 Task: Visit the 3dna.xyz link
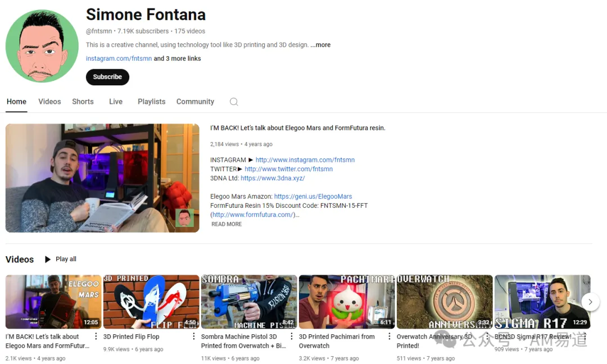(273, 178)
